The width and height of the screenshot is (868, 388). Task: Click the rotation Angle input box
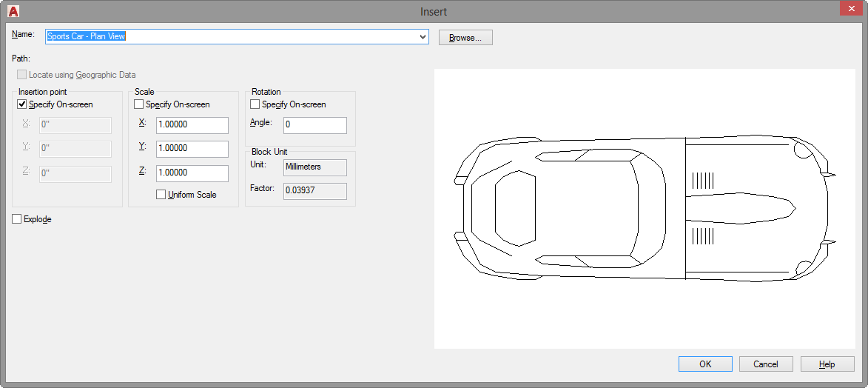click(314, 125)
